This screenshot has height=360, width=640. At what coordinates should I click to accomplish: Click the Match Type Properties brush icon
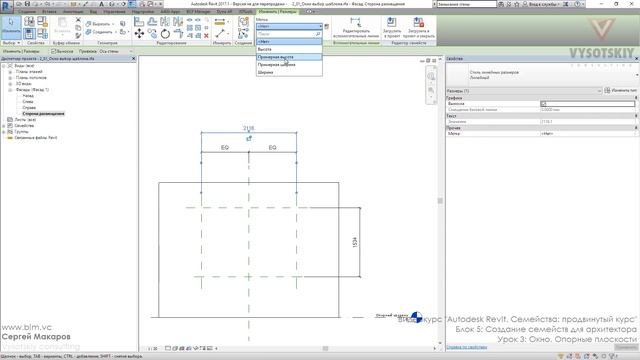click(x=78, y=36)
